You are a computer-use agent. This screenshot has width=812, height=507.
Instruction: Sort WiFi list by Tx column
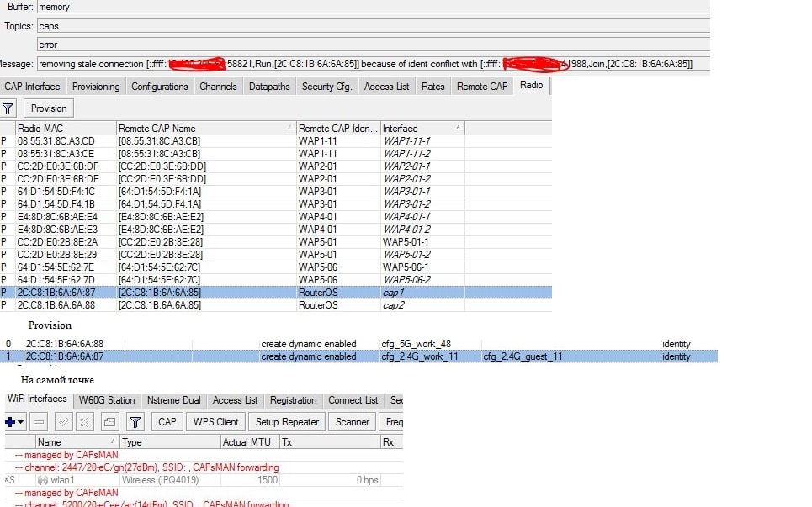pyautogui.click(x=330, y=442)
